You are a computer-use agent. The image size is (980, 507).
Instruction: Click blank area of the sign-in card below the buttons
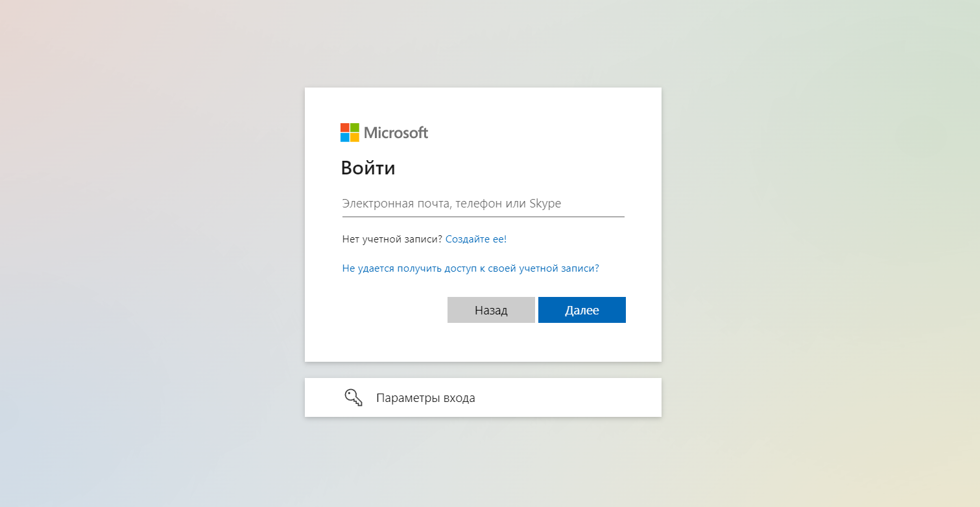483,342
